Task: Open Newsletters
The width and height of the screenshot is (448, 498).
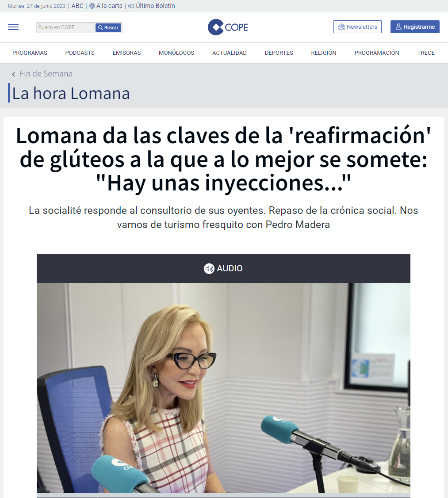Action: tap(357, 27)
